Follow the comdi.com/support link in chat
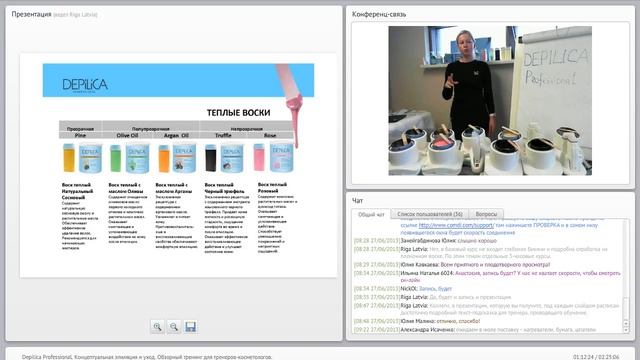 456,225
